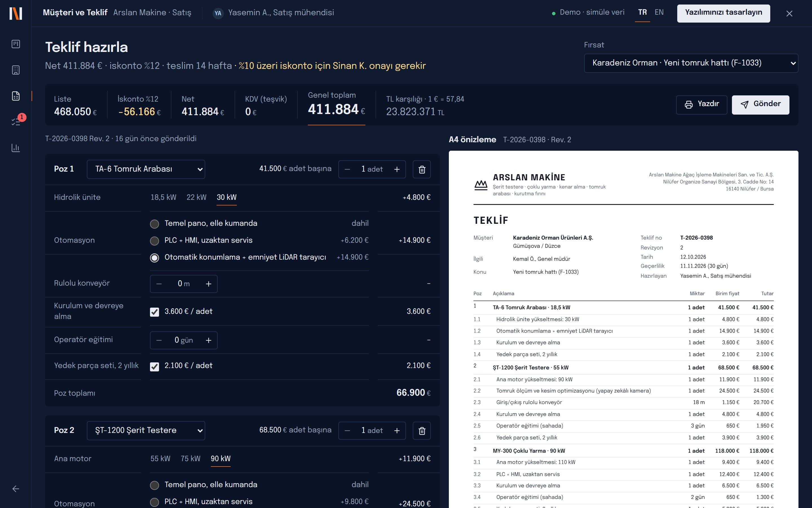Viewport: 812px width, 508px height.
Task: Delete Poz 2 with trash icon
Action: (x=422, y=431)
